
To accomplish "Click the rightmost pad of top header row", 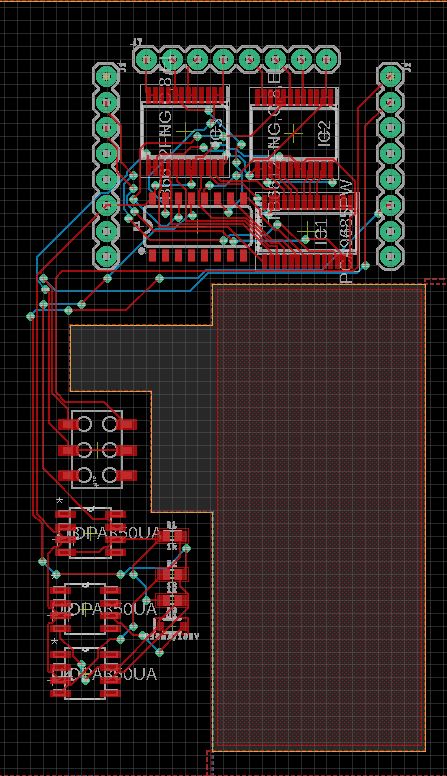I will click(326, 60).
